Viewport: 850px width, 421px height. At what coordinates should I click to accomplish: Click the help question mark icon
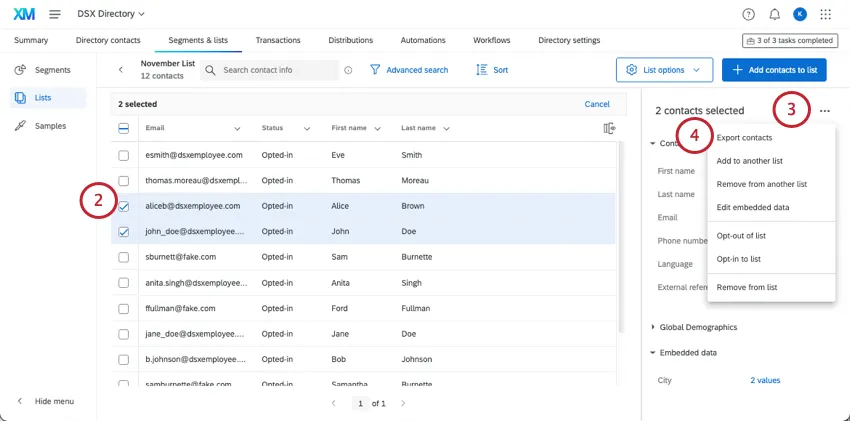point(749,14)
